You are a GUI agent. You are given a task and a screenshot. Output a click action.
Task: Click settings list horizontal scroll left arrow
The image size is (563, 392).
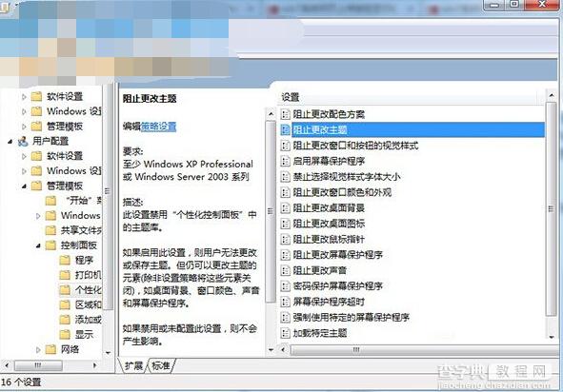(283, 349)
